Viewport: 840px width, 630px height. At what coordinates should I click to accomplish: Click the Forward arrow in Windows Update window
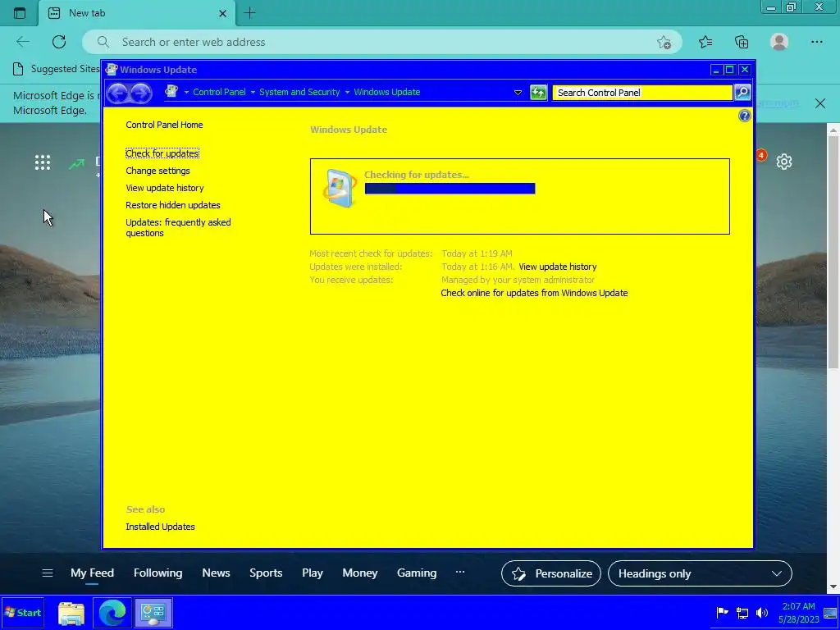click(x=140, y=93)
